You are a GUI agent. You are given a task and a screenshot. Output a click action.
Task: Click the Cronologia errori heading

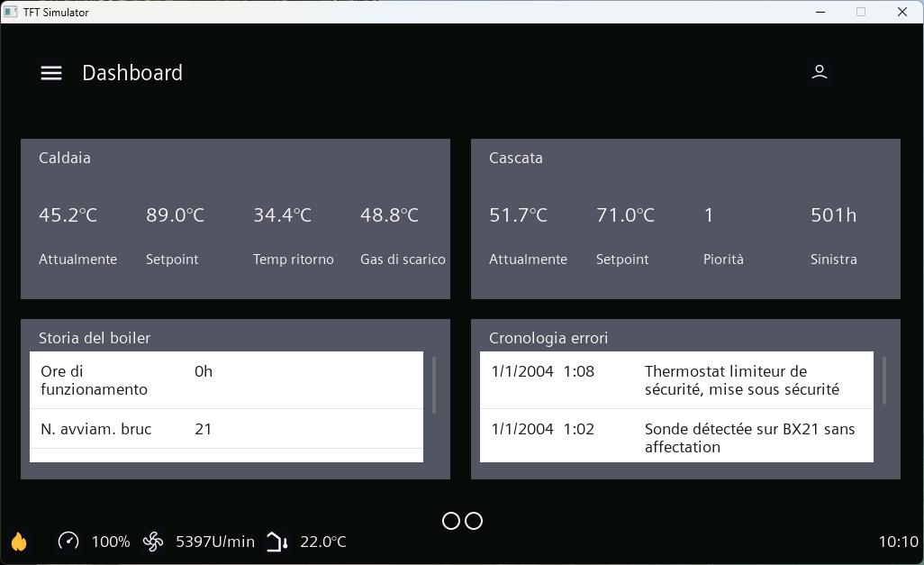coord(548,338)
